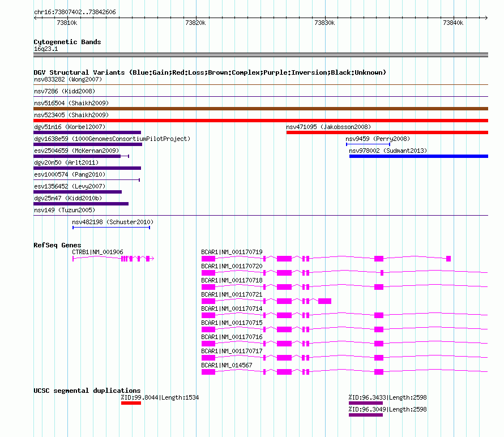
Task: Click the gray 16q23.1 cytoband bar
Action: click(260, 55)
